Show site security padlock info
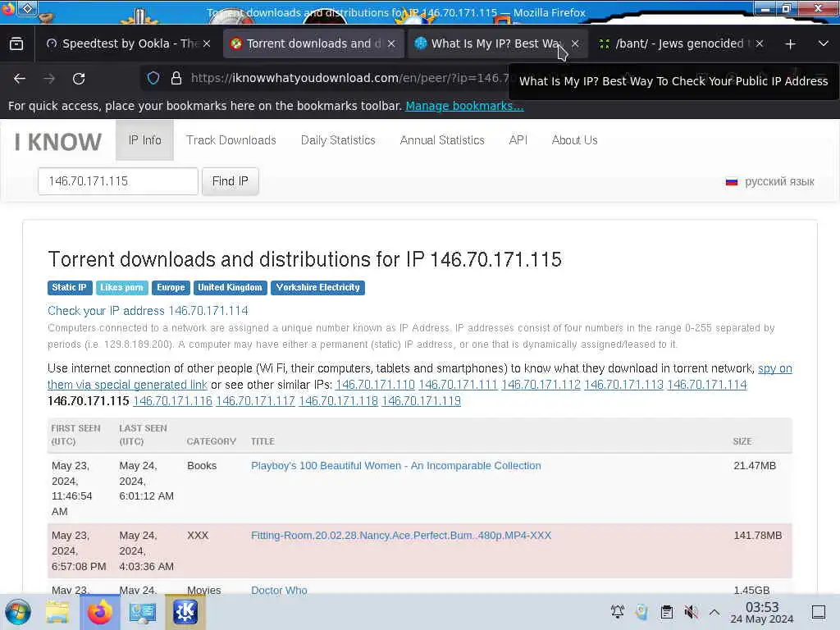Screen dimensions: 840x630 [x=176, y=78]
